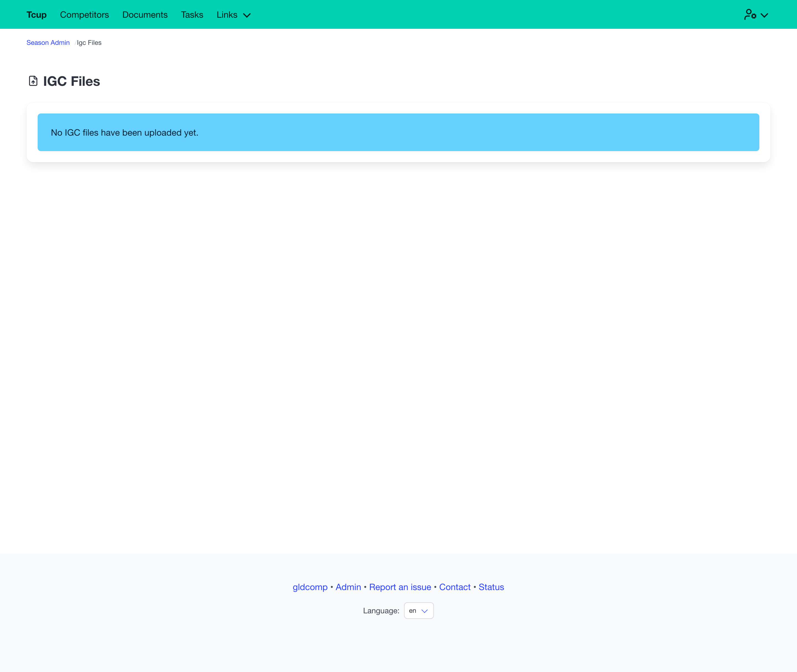Open the Tasks menu item

[192, 15]
